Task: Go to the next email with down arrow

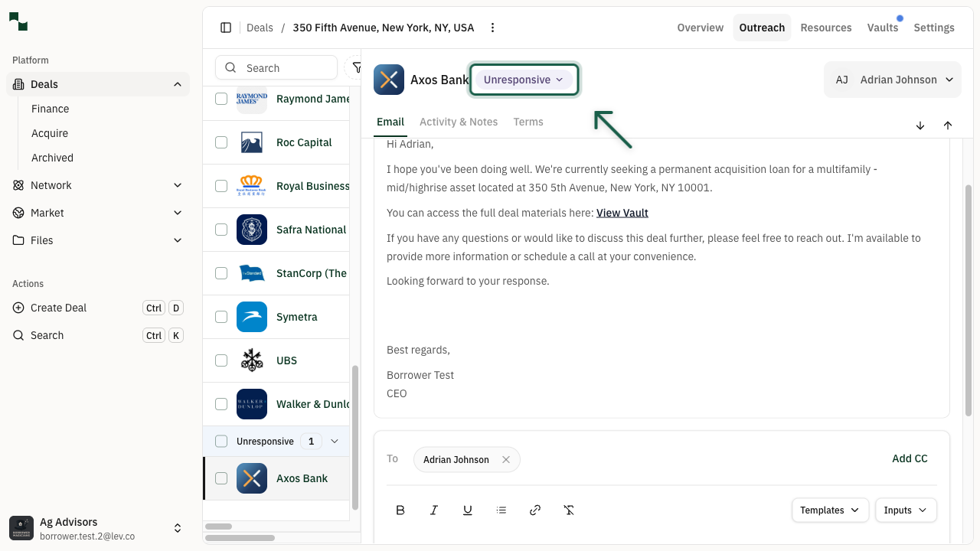Action: pos(920,126)
